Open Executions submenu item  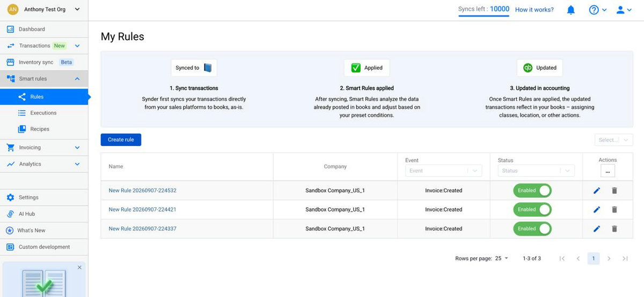44,113
